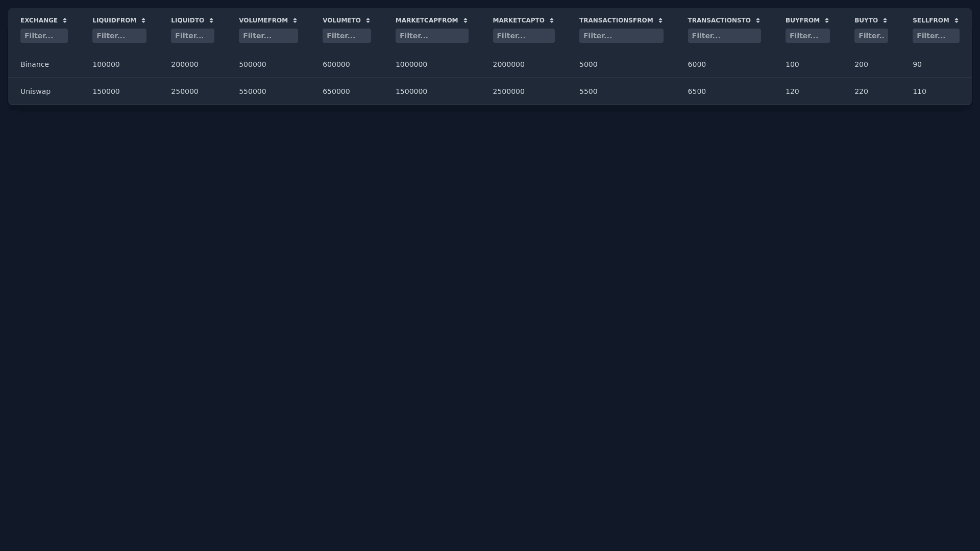Screen dimensions: 980x551
Task: Focus the EXCHANGE filter input
Action: 44,36
